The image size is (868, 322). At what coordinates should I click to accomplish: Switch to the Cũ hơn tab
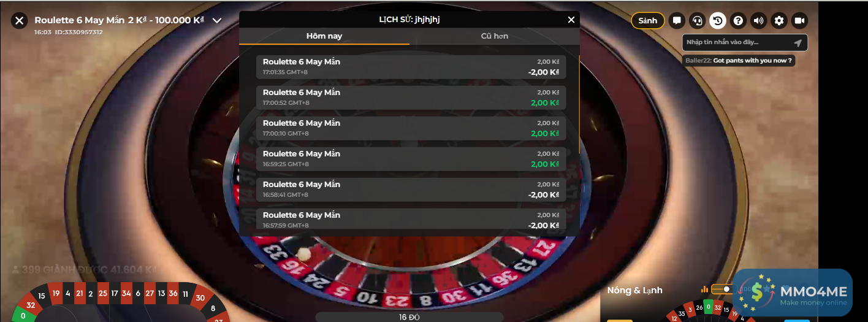494,36
